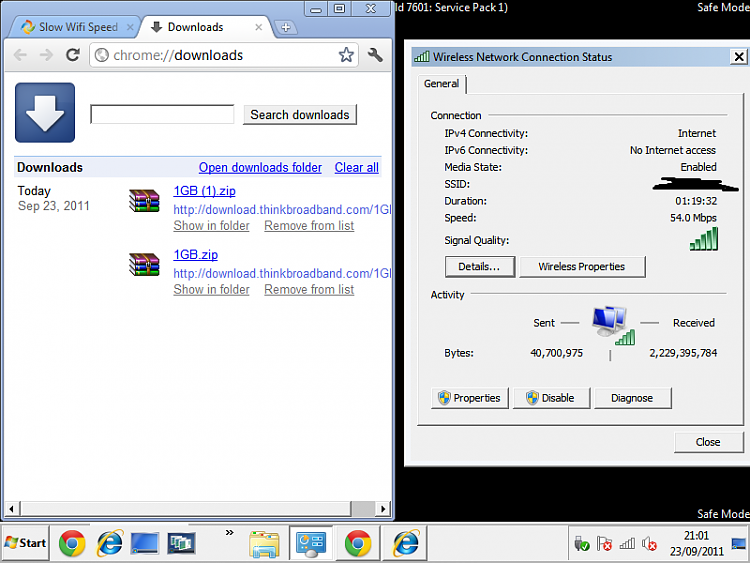
Task: Click the horizontal scrollbar right arrow
Action: tap(382, 508)
